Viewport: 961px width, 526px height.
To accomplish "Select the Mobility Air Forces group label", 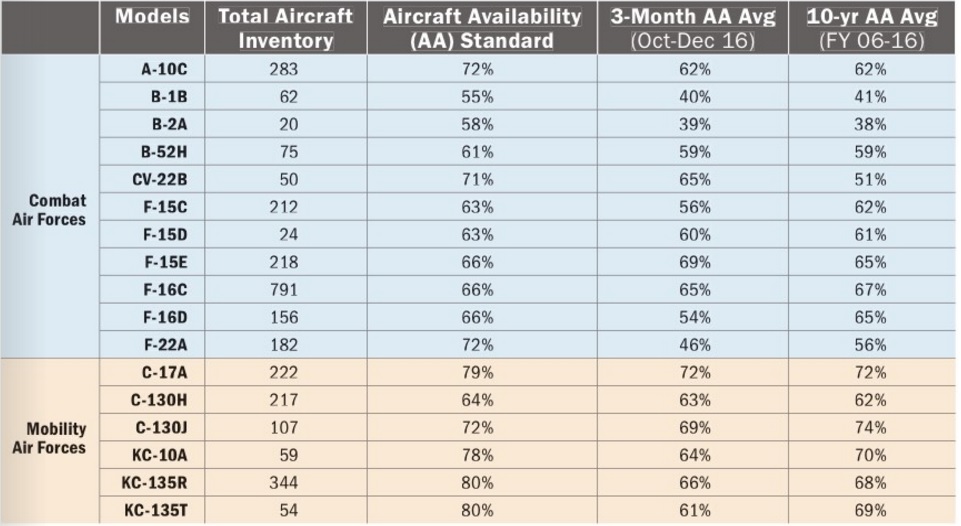I will click(x=49, y=439).
